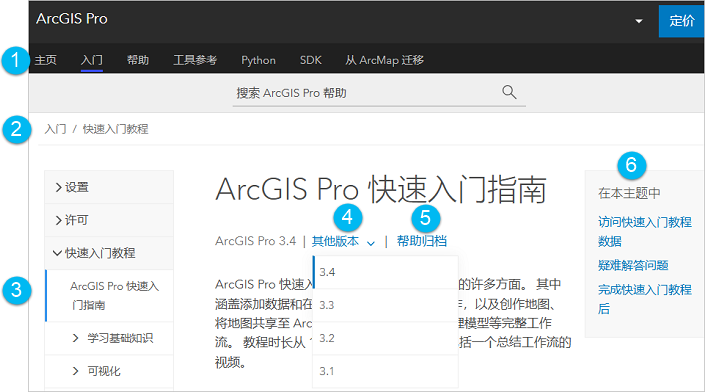This screenshot has width=705, height=392.
Task: Choose version 3.2 from the list
Action: click(x=385, y=338)
